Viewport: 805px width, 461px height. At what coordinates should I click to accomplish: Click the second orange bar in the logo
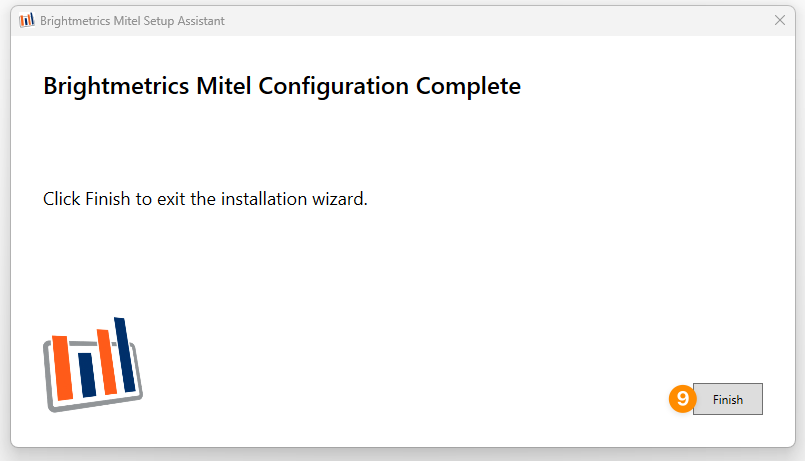tap(107, 362)
